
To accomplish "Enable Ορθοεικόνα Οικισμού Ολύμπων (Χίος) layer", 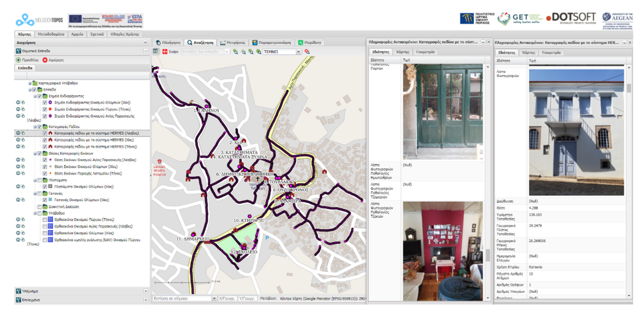I will tap(45, 233).
